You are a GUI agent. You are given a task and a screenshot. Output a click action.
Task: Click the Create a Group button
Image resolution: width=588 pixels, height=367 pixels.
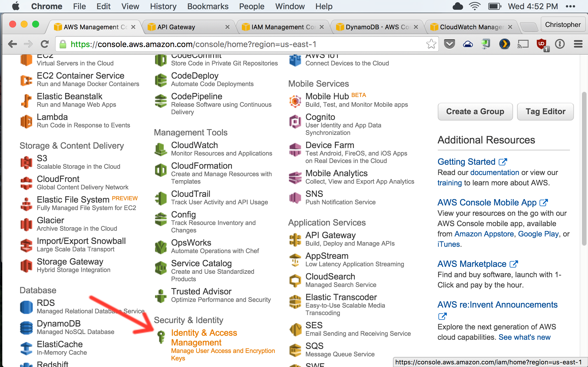[475, 112]
